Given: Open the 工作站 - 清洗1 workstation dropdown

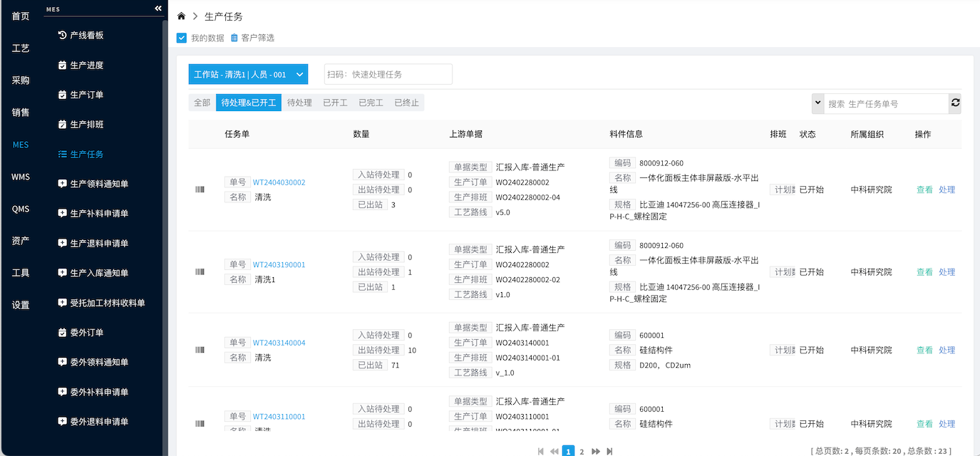Looking at the screenshot, I should pos(248,74).
